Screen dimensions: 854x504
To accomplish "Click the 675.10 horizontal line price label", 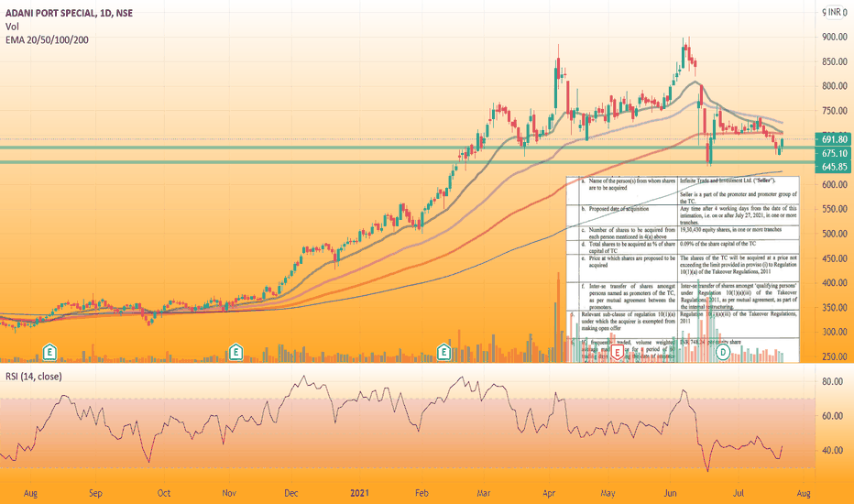I will [x=834, y=153].
